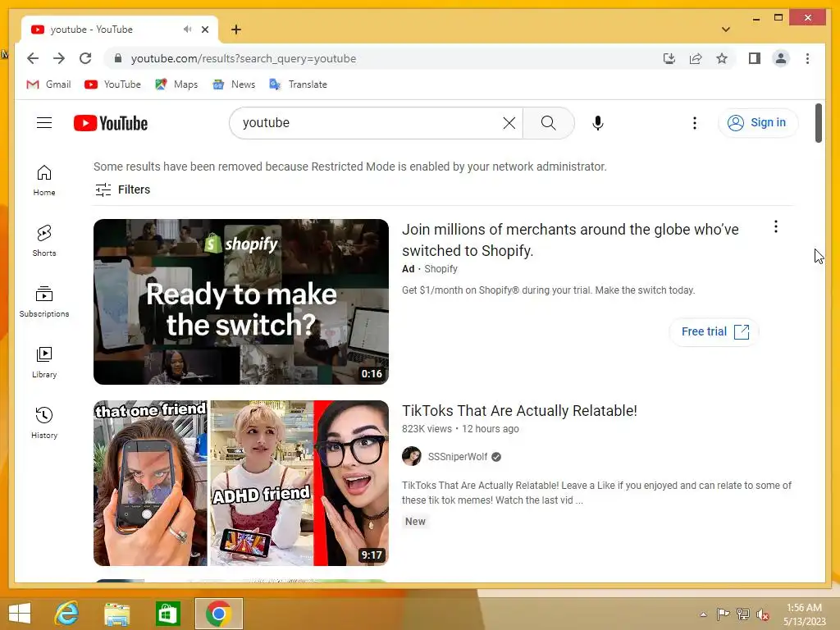Open the tab search dropdown arrow
This screenshot has width=840, height=630.
(726, 30)
